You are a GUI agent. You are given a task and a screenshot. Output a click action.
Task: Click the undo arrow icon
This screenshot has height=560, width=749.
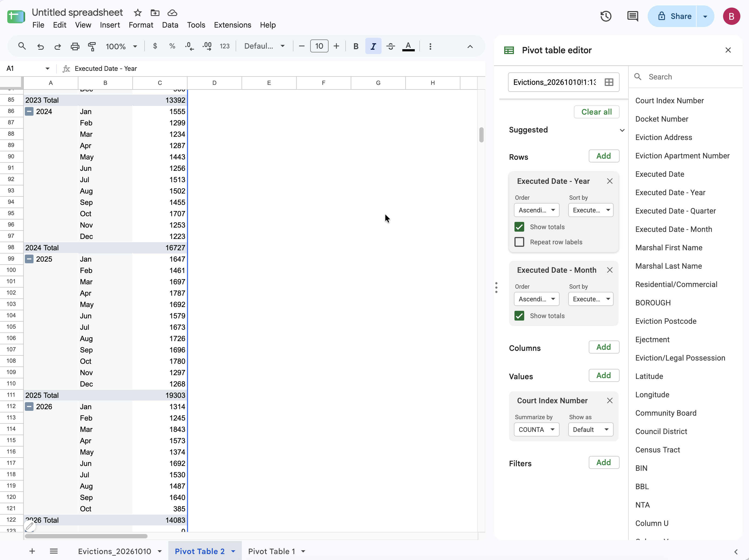pos(40,46)
